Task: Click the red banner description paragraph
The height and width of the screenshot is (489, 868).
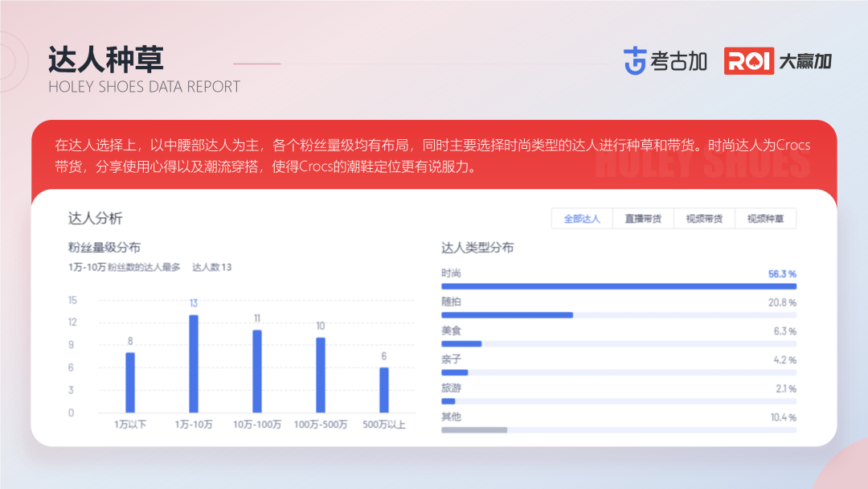Action: pos(432,155)
